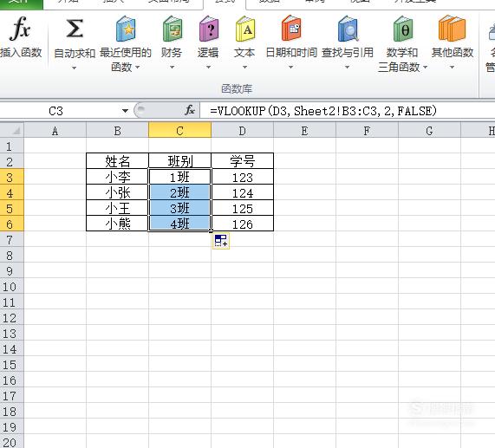Viewport: 495px width, 448px height.
Task: Open the Logical (逻辑) functions icon
Action: (209, 29)
